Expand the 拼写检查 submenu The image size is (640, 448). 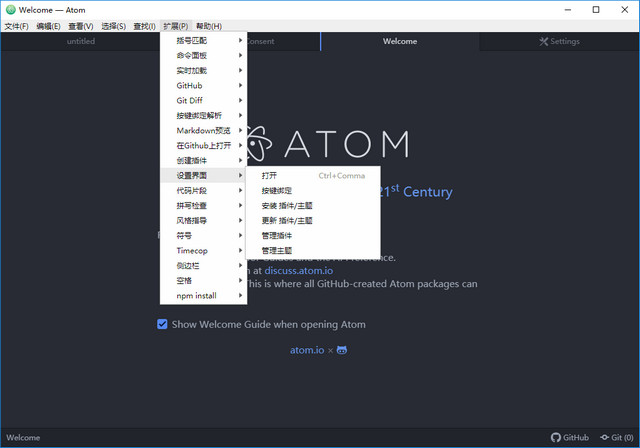coord(204,206)
